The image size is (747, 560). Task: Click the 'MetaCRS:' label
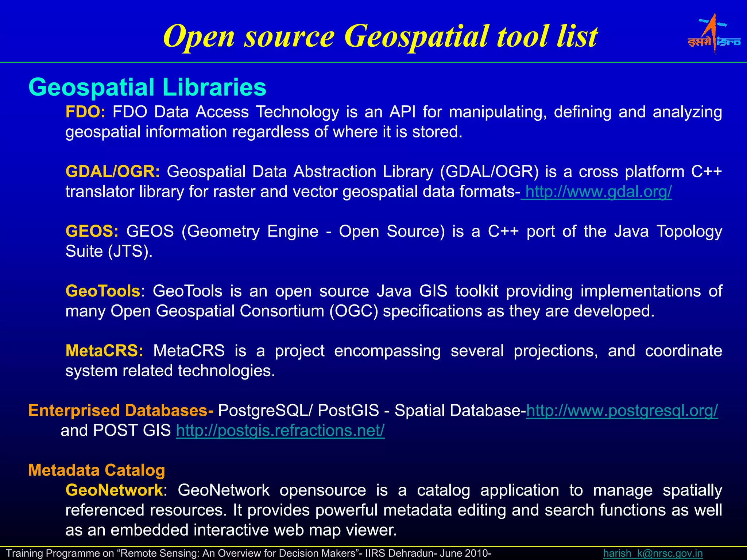coord(104,351)
